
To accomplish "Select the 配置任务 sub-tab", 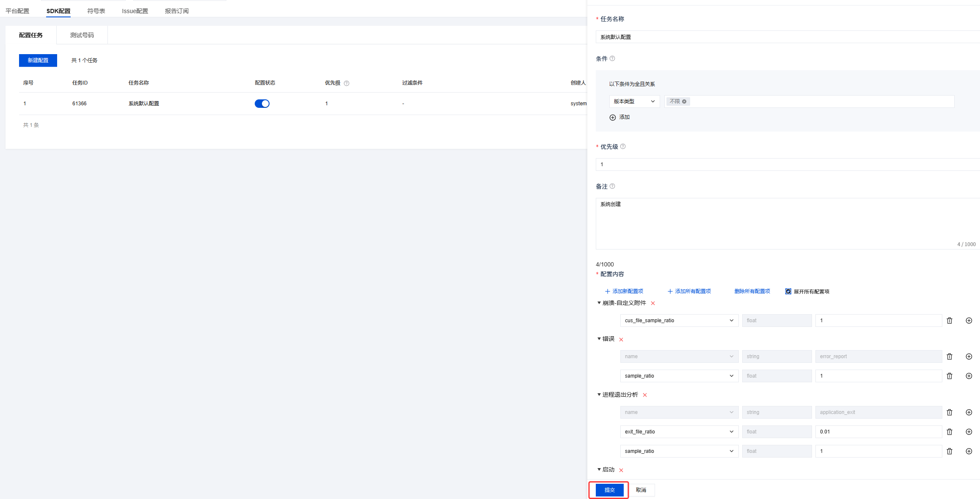I will (x=31, y=35).
